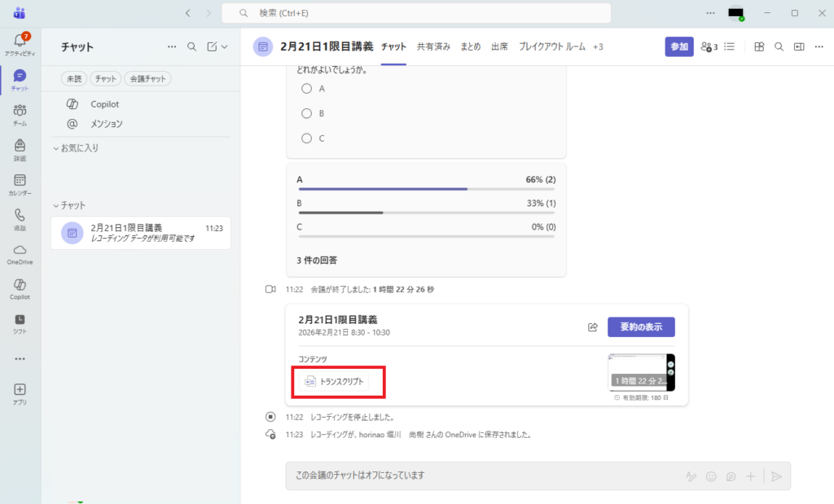Open the Teams (チーム) sidebar icon

(20, 112)
